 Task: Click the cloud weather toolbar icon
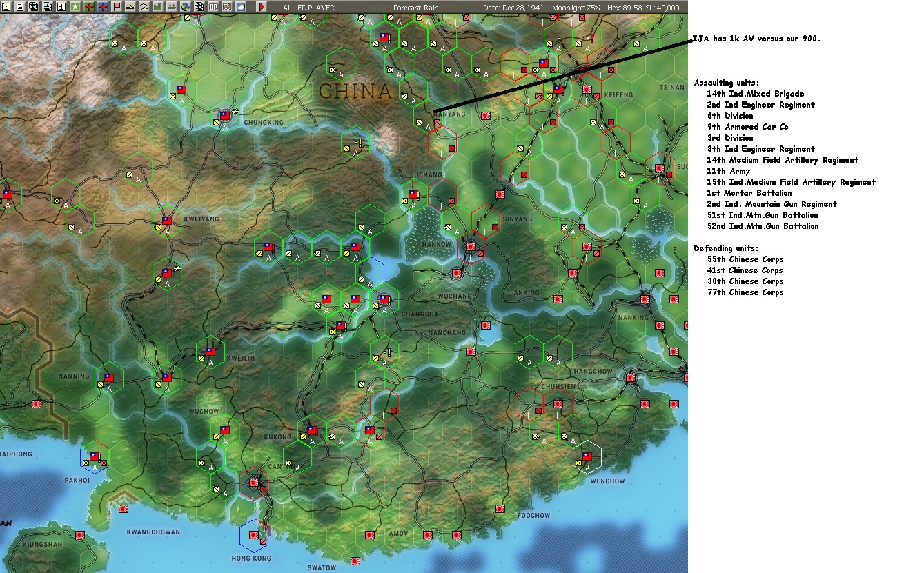click(241, 6)
